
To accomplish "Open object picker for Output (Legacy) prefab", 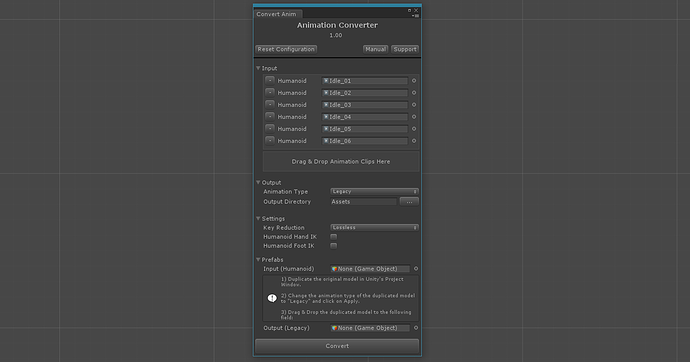I will pyautogui.click(x=415, y=328).
